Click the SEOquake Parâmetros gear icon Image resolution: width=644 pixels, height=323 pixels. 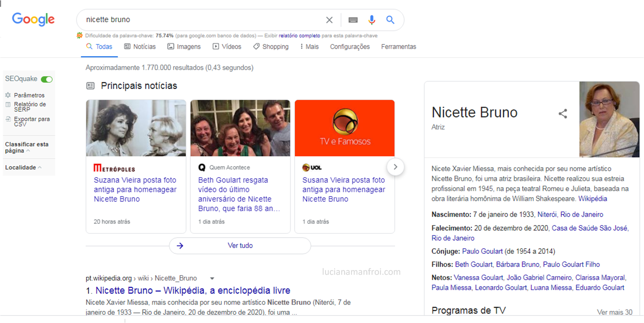click(x=8, y=95)
